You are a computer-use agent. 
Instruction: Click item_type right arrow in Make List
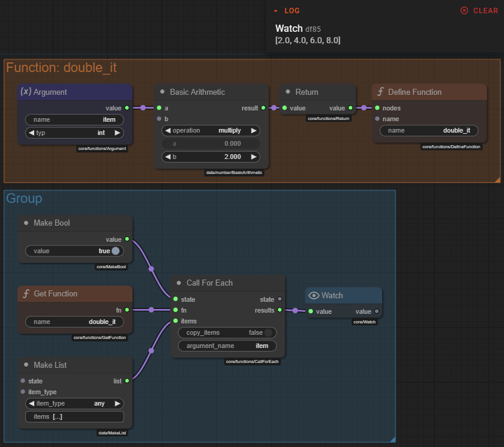point(118,403)
